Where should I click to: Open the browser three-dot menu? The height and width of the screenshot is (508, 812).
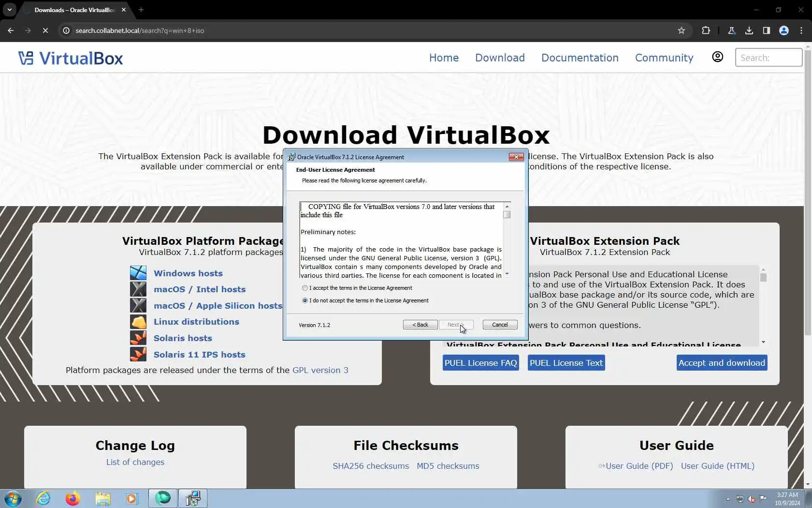pos(801,30)
